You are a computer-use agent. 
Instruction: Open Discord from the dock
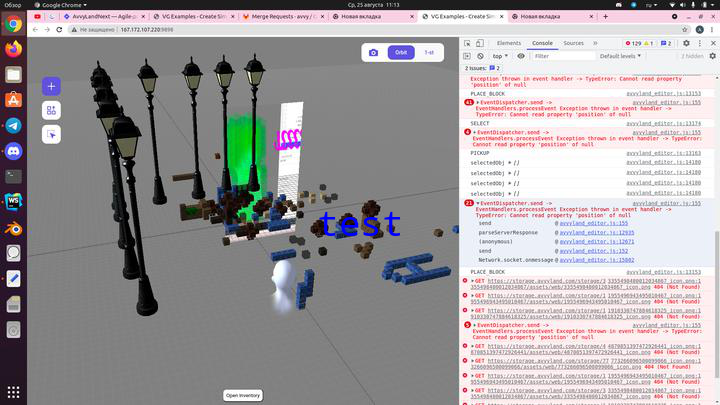point(13,151)
